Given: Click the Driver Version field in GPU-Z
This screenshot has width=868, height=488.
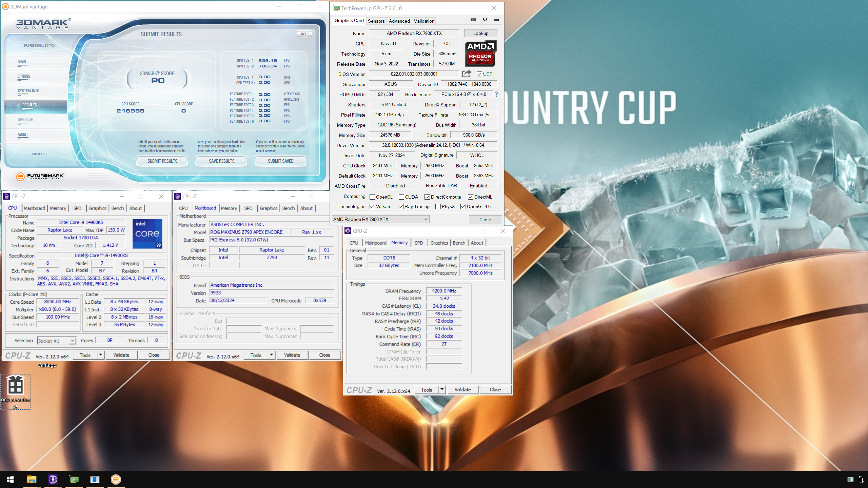Looking at the screenshot, I should click(x=433, y=145).
